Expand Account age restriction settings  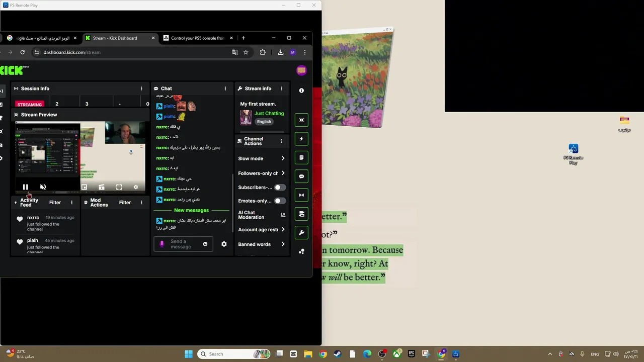tap(262, 230)
